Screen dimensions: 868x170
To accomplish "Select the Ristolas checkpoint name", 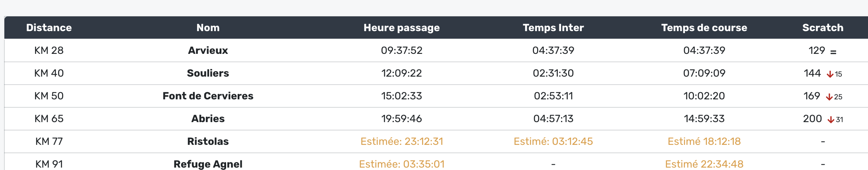I will pos(208,141).
